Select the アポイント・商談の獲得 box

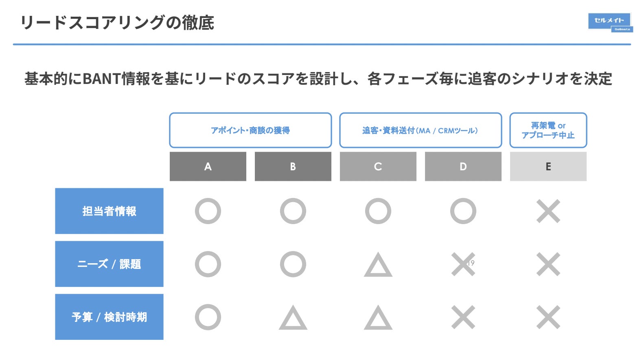[250, 130]
